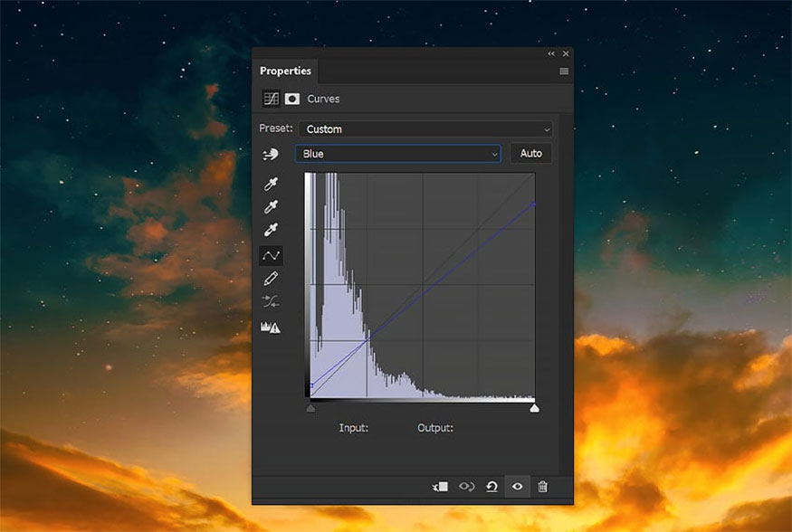Open the Preset dropdown showing Custom
This screenshot has height=532, width=792.
tap(425, 129)
